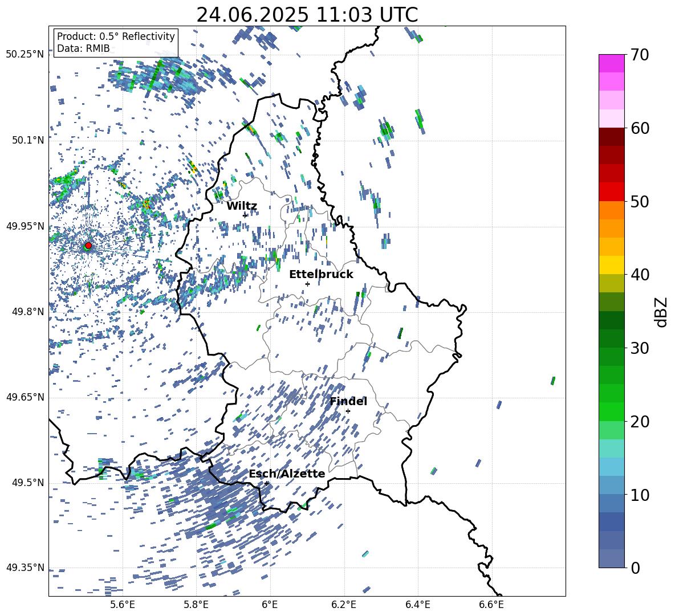675x616 pixels.
Task: Click the Findel station label
Action: coord(348,401)
